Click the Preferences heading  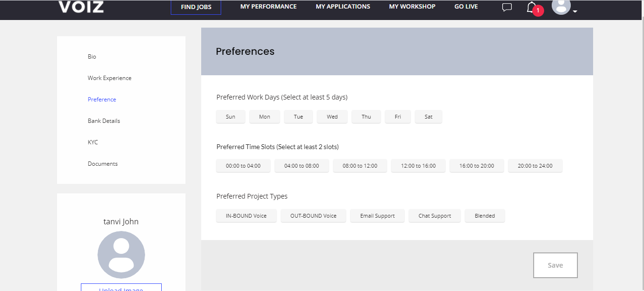click(x=245, y=51)
